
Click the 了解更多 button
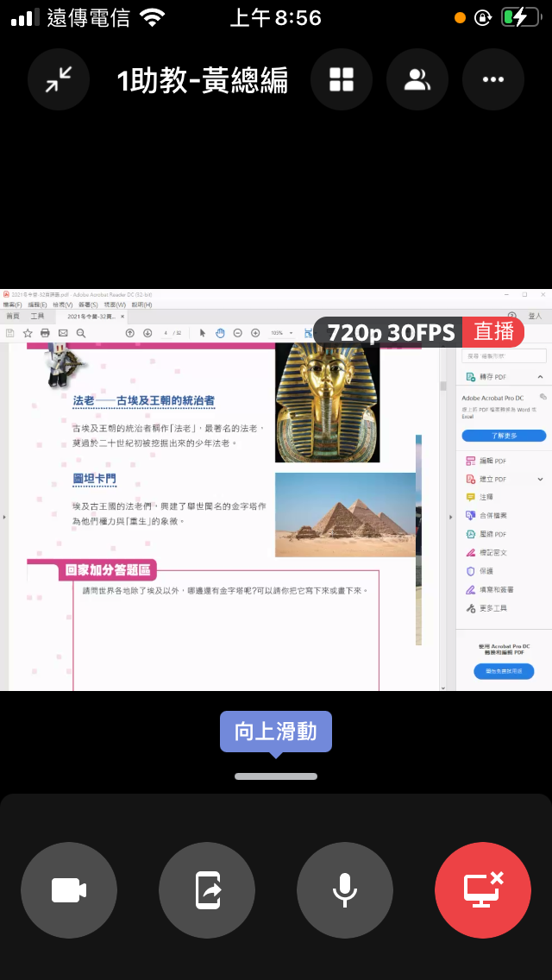504,436
